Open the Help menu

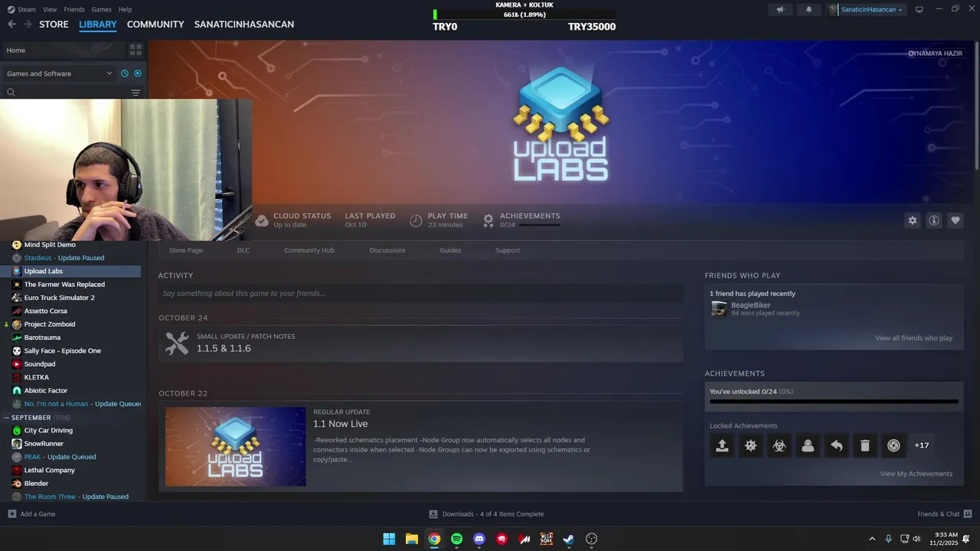point(125,9)
